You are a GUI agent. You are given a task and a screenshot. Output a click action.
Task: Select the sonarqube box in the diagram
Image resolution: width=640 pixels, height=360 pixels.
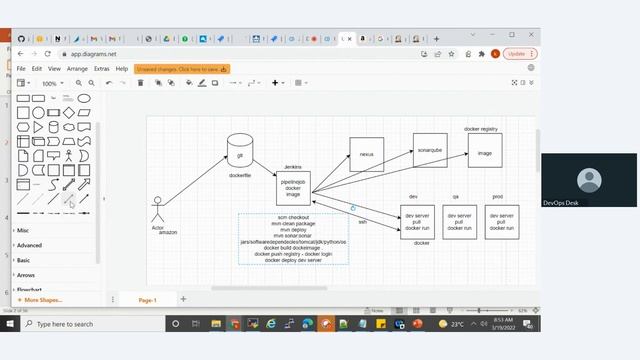click(x=430, y=150)
